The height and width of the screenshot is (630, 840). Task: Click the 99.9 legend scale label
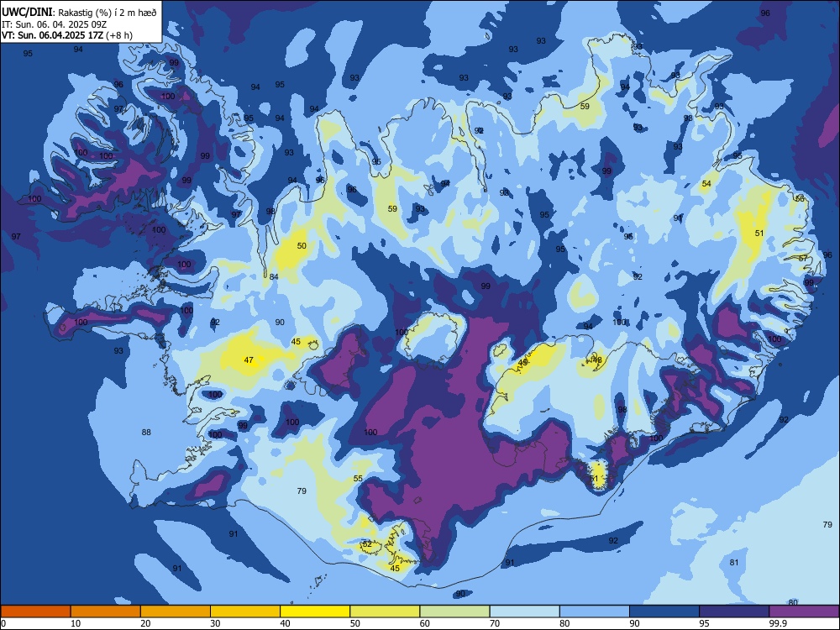point(777,623)
